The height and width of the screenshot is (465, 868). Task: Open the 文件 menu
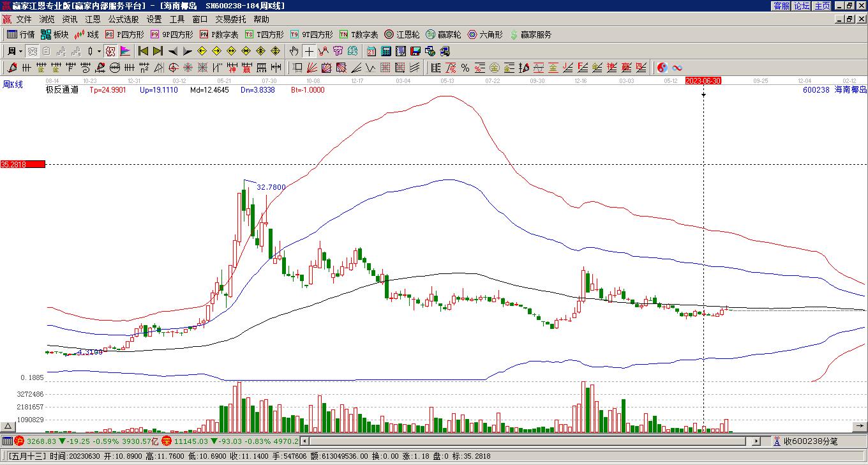(x=24, y=20)
